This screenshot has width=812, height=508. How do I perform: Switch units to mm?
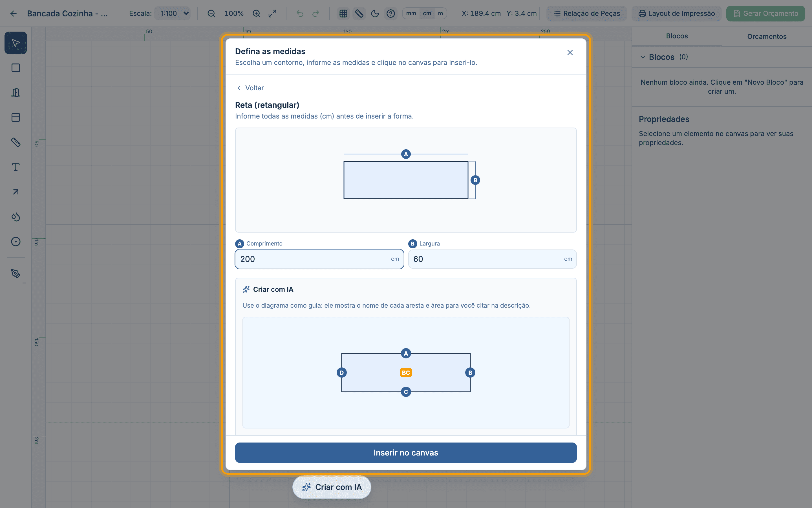point(411,14)
